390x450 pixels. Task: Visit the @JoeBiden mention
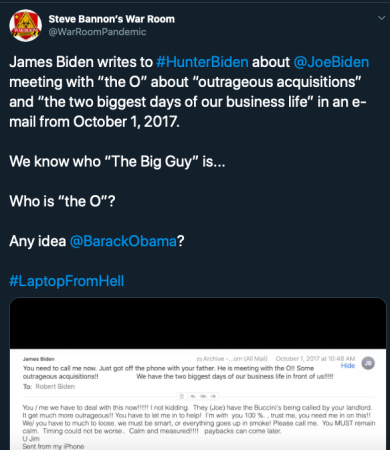point(331,62)
